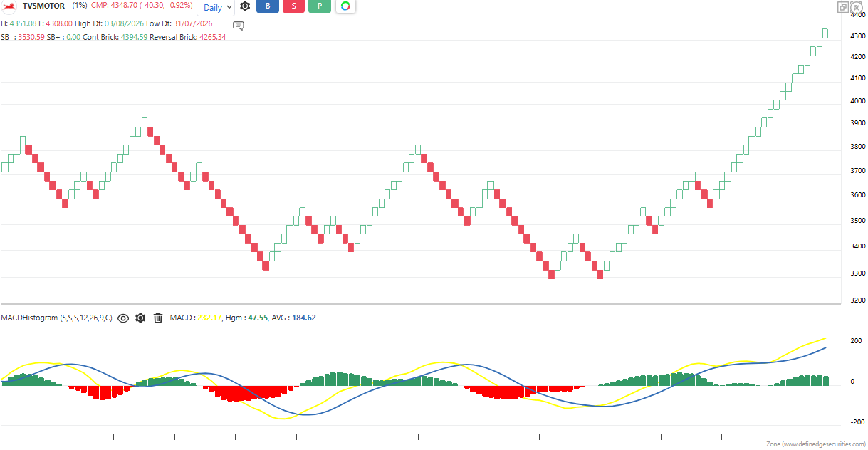Click the High Dt 03/08/2026 value
This screenshot has height=450, width=868.
point(122,24)
